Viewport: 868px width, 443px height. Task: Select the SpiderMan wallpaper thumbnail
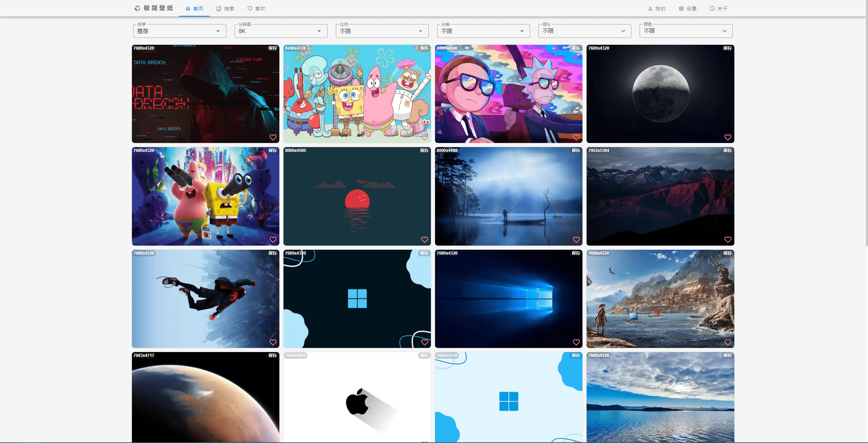[205, 298]
